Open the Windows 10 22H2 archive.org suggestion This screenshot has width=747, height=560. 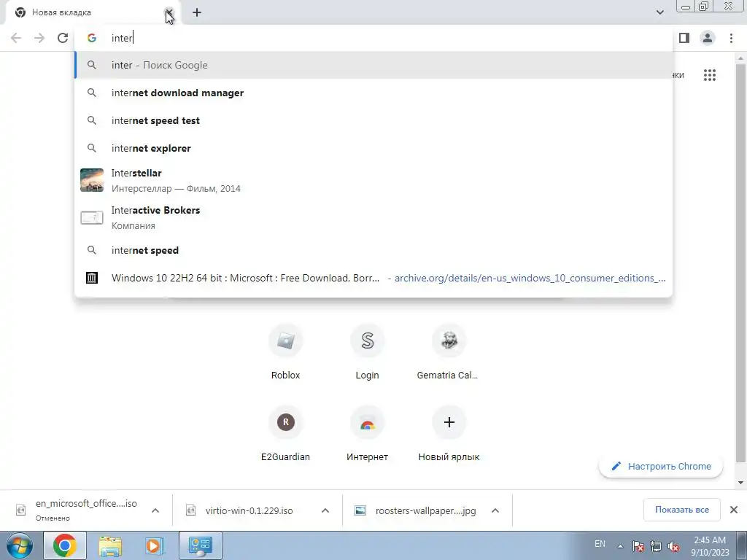click(x=374, y=278)
